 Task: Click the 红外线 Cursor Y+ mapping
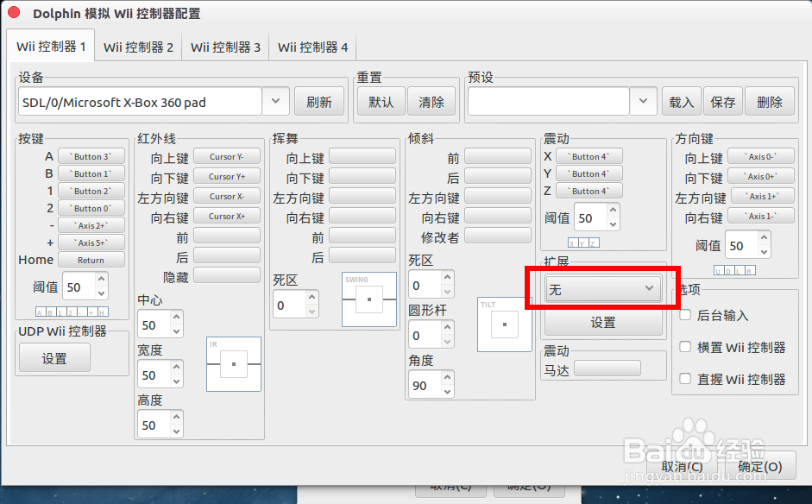click(227, 176)
